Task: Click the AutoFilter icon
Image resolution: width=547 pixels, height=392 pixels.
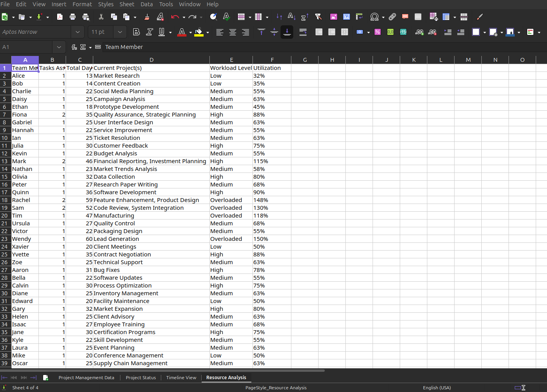Action: [318, 17]
